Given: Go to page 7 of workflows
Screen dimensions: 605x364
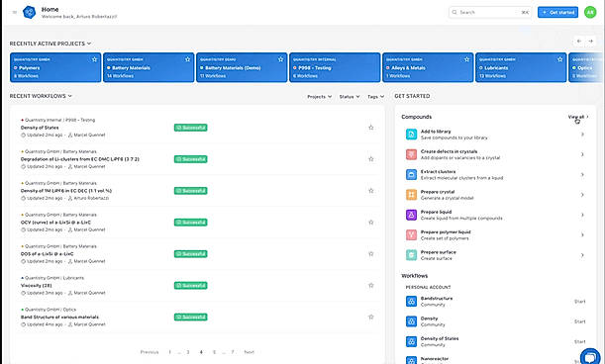Looking at the screenshot, I should 233,352.
